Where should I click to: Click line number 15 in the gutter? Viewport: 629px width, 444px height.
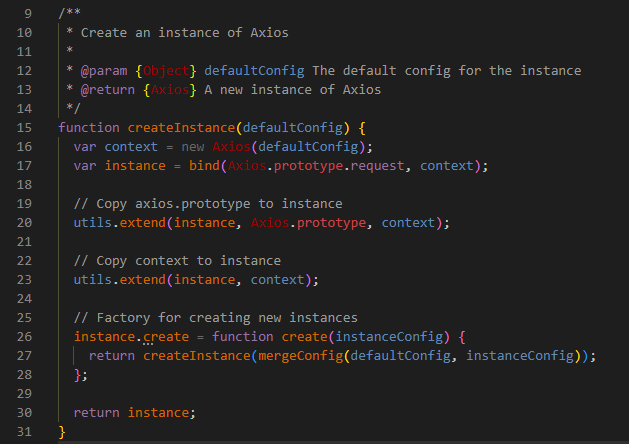[25, 128]
